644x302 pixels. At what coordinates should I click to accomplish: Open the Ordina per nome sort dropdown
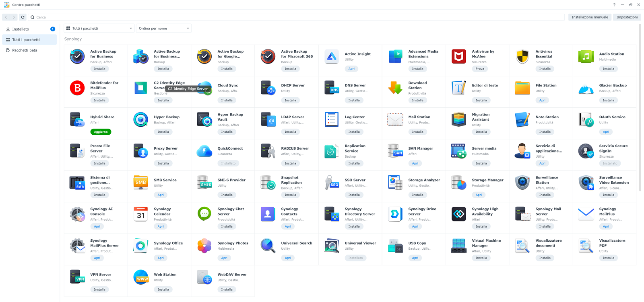164,28
